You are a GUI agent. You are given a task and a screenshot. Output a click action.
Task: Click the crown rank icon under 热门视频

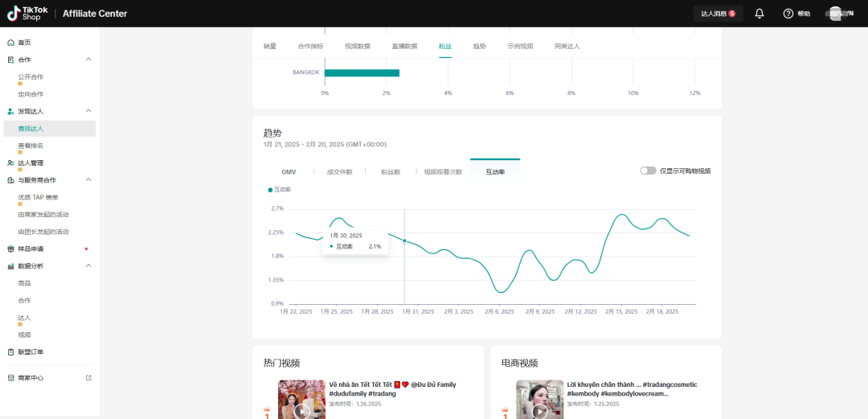(267, 411)
